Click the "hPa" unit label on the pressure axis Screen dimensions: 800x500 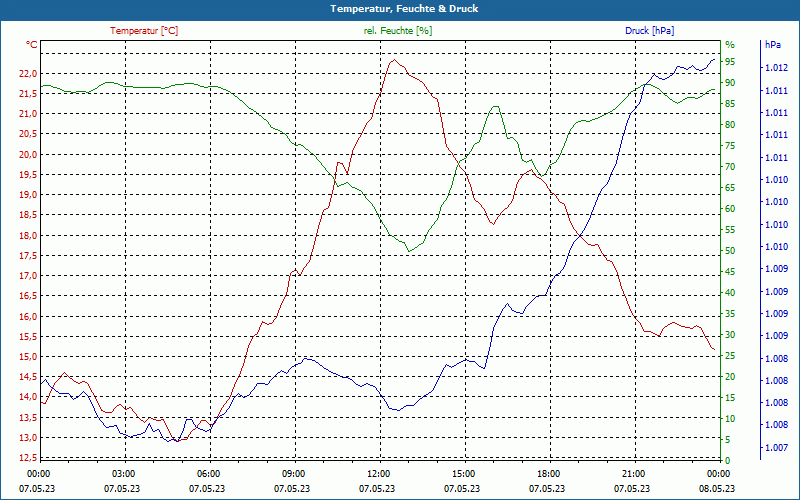point(772,45)
